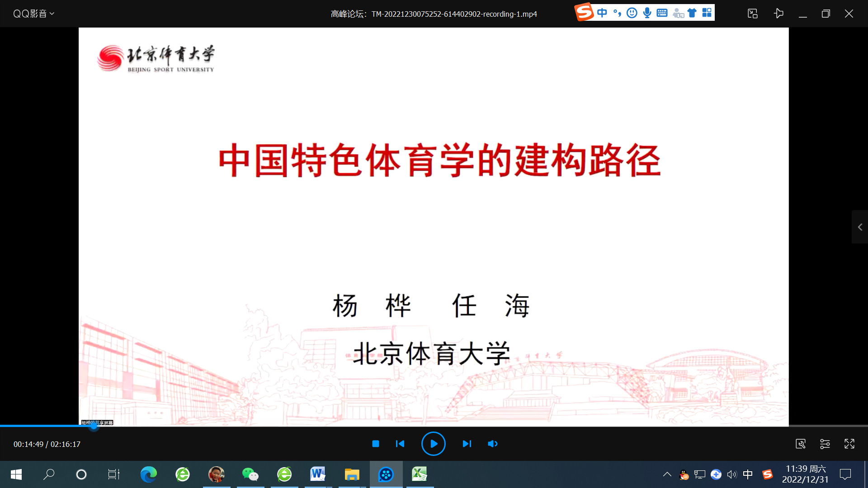Open Sogou soft keyboard icon
The width and height of the screenshot is (868, 488).
pyautogui.click(x=662, y=13)
